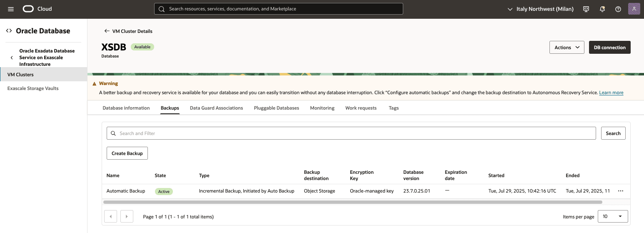Screen dimensions: 644x233
Task: Click the Automatic Backup name cell
Action: click(x=126, y=191)
